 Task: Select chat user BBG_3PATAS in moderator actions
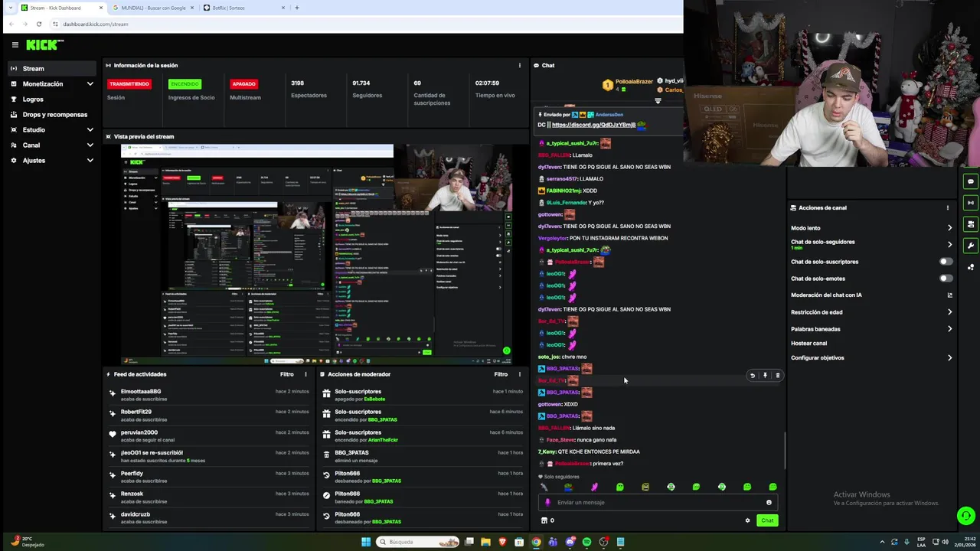point(351,453)
